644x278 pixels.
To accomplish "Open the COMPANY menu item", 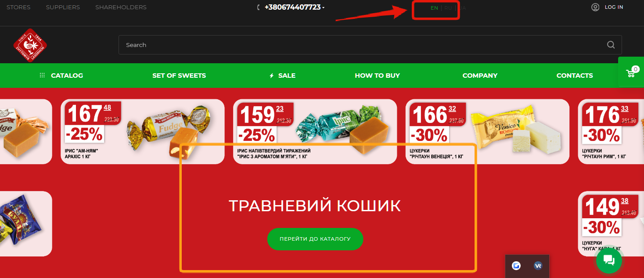I will pos(480,76).
